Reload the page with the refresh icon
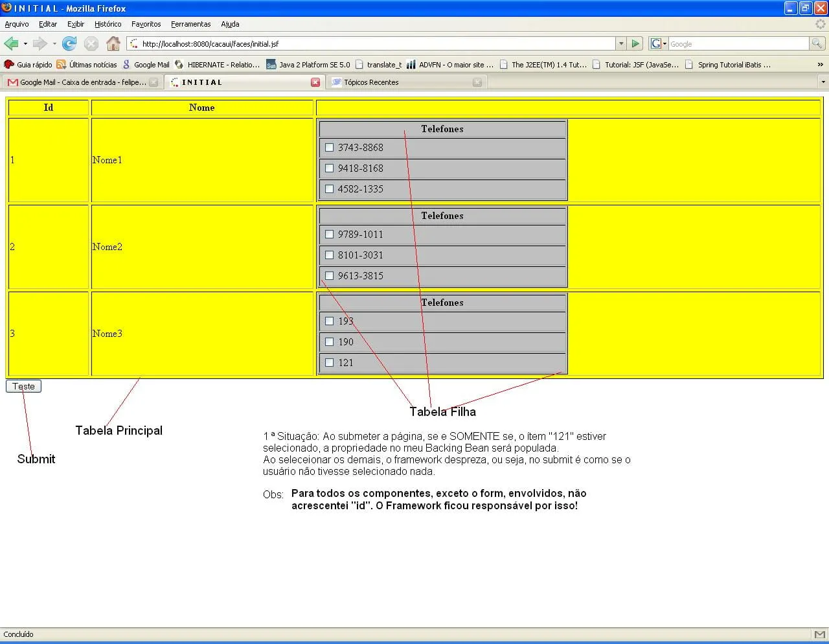The height and width of the screenshot is (644, 829). (x=69, y=44)
